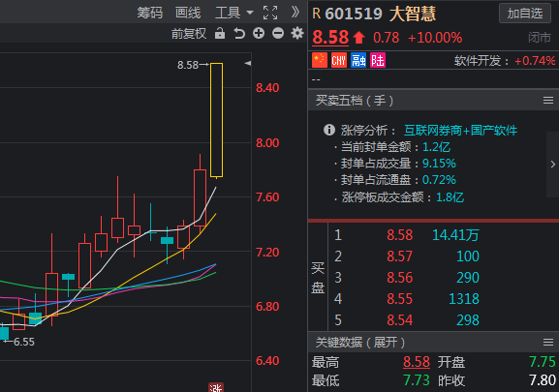Click the undo/reset chart arrow icon
This screenshot has width=559, height=392.
pyautogui.click(x=239, y=34)
